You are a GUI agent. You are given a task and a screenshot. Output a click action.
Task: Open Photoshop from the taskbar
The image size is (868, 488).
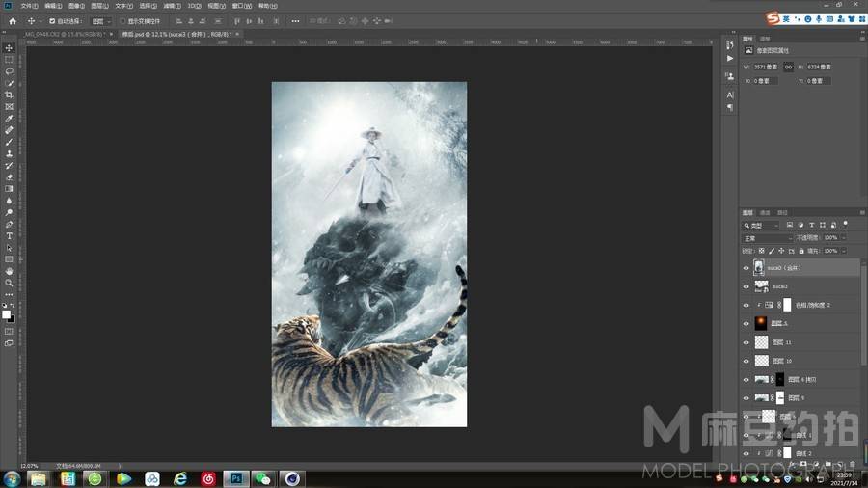(x=236, y=478)
